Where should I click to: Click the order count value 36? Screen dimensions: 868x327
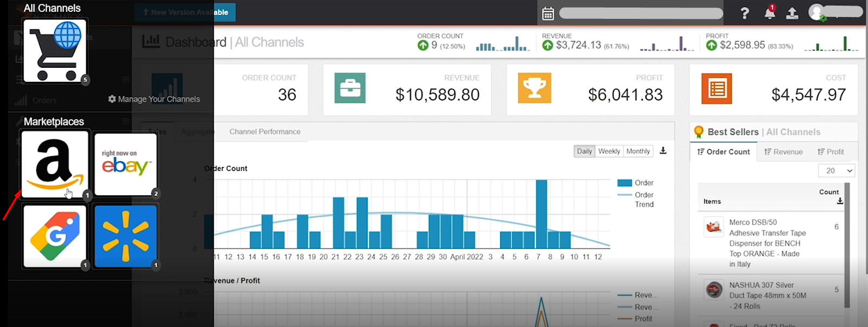[287, 95]
